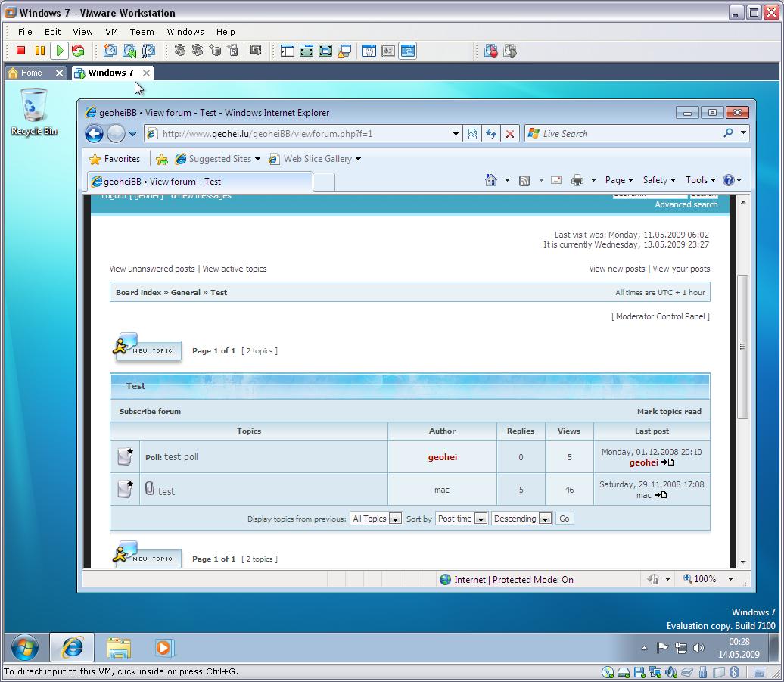Click the Take Snapshot icon in VMware toolbar
Image resolution: width=784 pixels, height=682 pixels.
click(x=110, y=51)
